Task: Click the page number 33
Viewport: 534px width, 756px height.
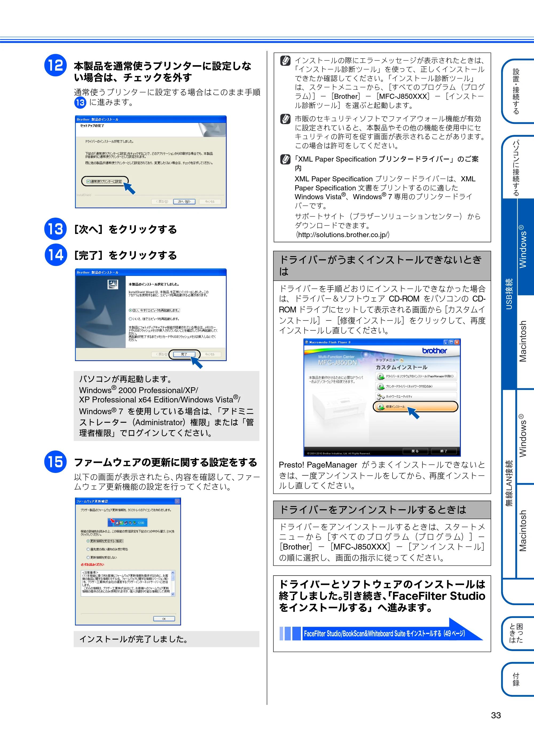Action: 496,715
